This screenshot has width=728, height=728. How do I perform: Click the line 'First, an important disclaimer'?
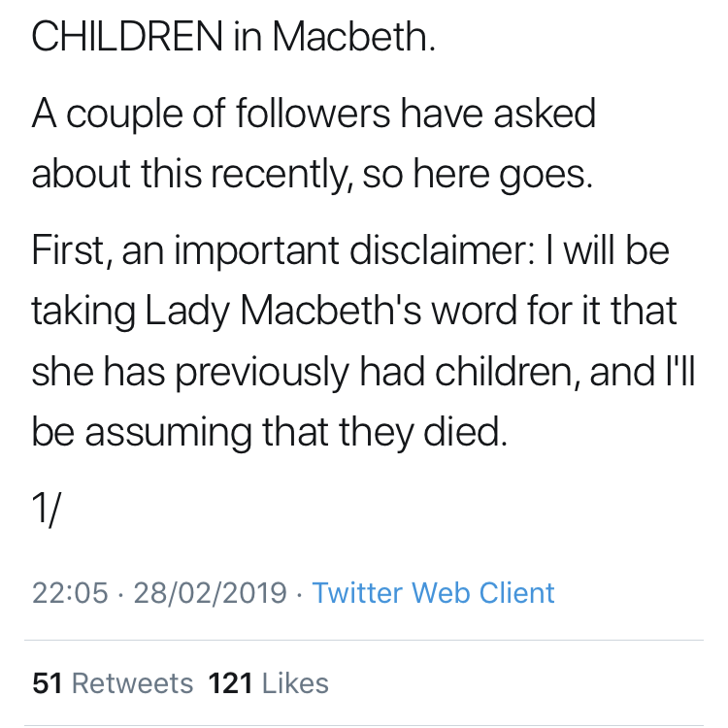coord(349,250)
